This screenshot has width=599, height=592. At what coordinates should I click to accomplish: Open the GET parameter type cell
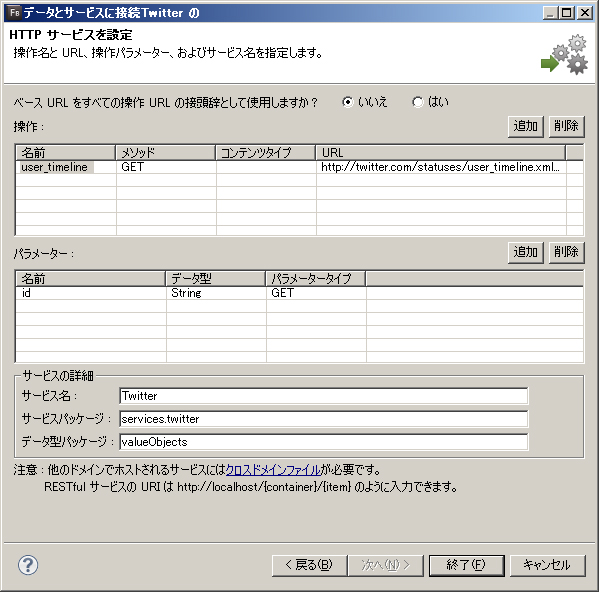tap(316, 293)
